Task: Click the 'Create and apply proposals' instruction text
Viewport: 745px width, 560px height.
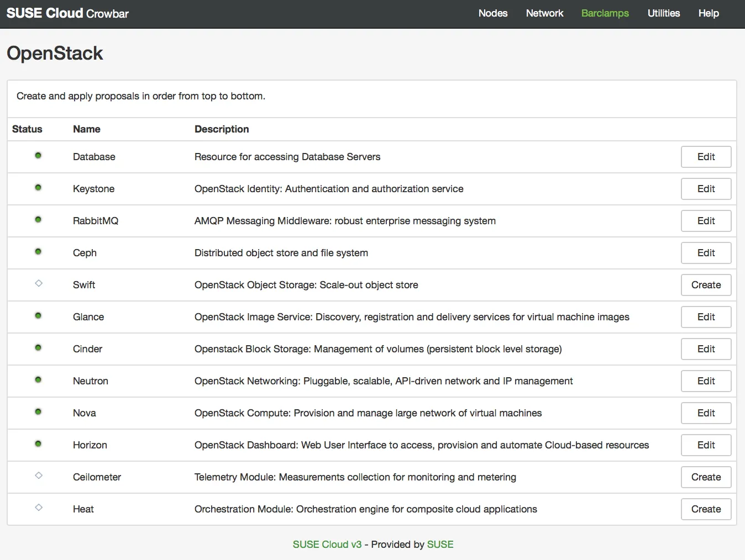Action: (x=141, y=96)
